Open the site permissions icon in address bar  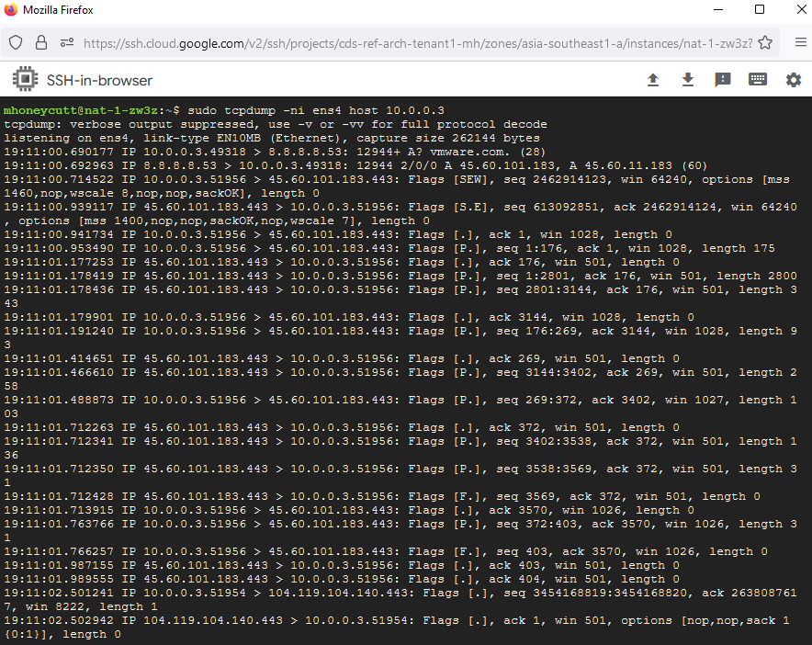[67, 43]
